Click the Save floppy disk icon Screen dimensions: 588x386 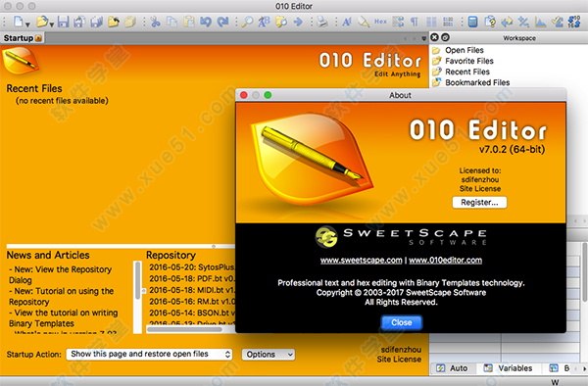pos(63,22)
